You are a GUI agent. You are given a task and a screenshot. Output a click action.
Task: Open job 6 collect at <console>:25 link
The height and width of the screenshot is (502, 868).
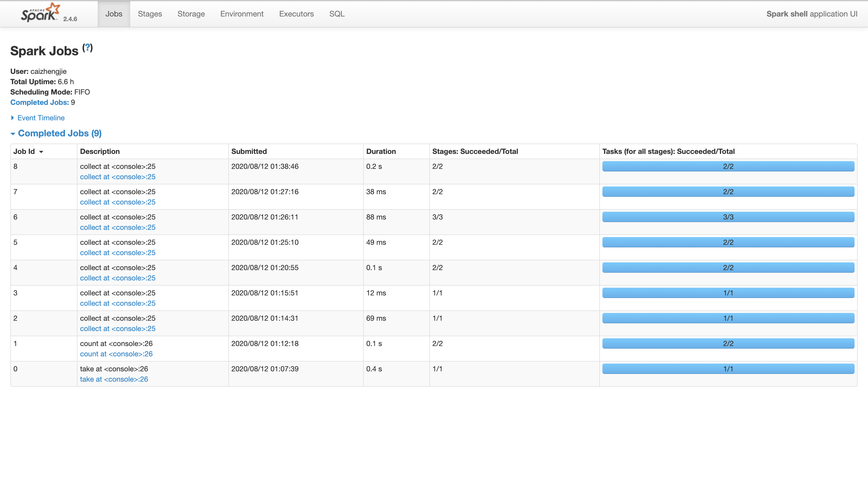point(118,227)
